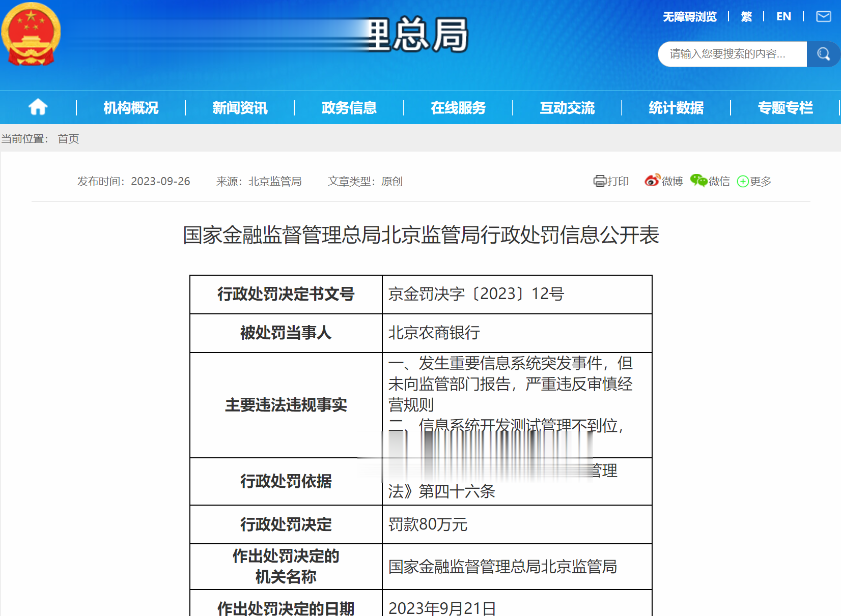Click cell 罚款80万元
This screenshot has height=616, width=841.
pos(517,524)
